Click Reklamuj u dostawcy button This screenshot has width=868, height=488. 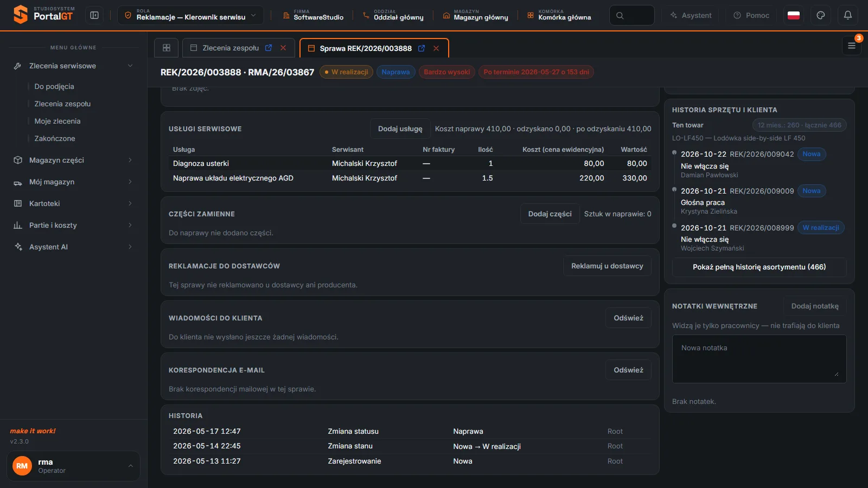[607, 266]
